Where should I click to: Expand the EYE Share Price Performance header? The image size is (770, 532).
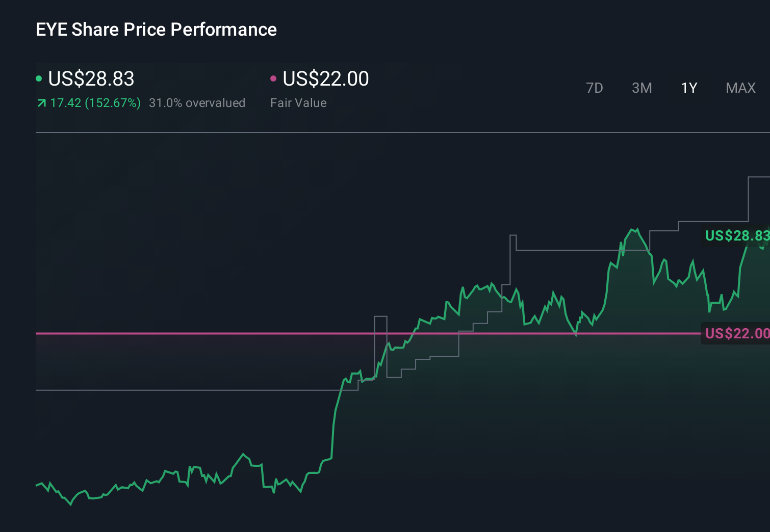click(x=156, y=30)
